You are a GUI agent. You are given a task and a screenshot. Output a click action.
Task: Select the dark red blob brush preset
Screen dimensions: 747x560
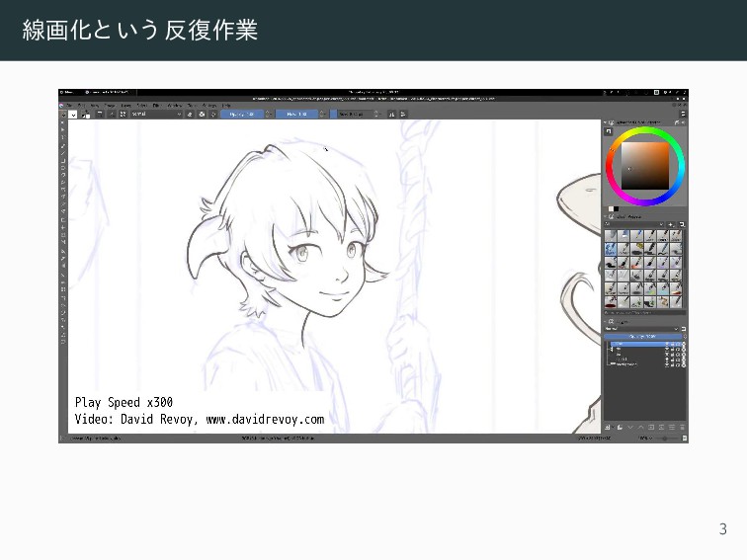pyautogui.click(x=611, y=302)
